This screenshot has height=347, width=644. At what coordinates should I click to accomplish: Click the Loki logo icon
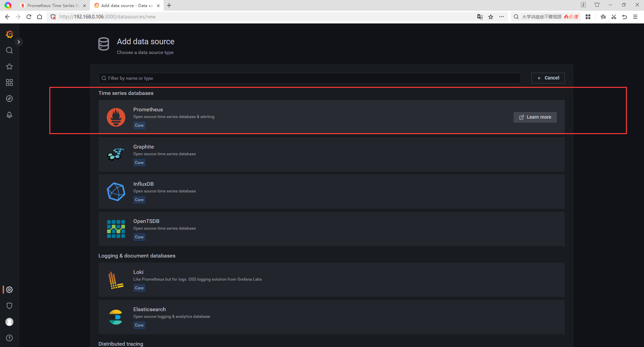(116, 280)
